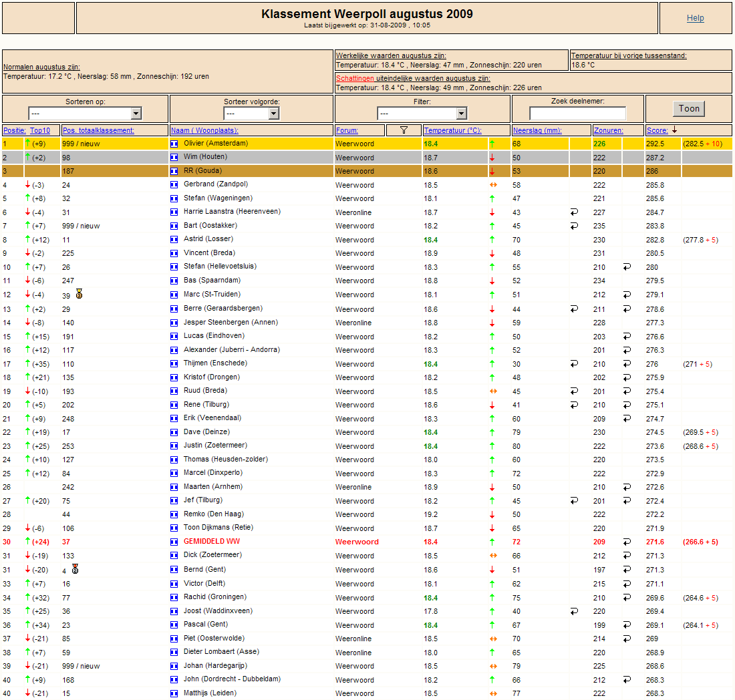Image resolution: width=735 pixels, height=700 pixels.
Task: Click the filter funnel icon in header
Action: click(x=404, y=130)
